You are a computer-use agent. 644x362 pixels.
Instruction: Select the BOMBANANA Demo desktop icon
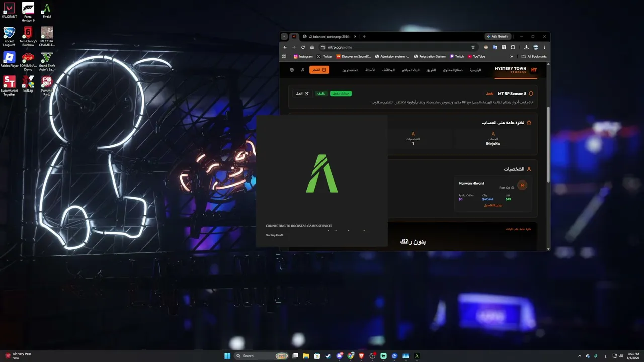pos(28,61)
